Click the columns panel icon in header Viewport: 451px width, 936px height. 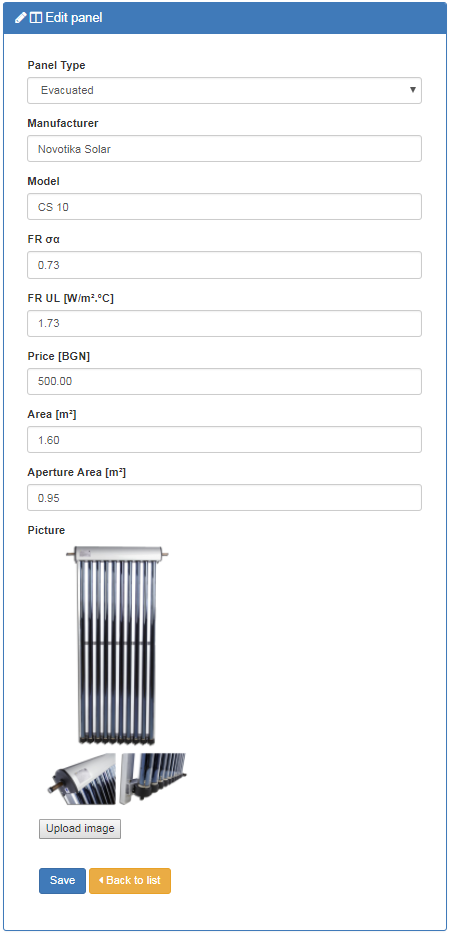click(x=36, y=18)
